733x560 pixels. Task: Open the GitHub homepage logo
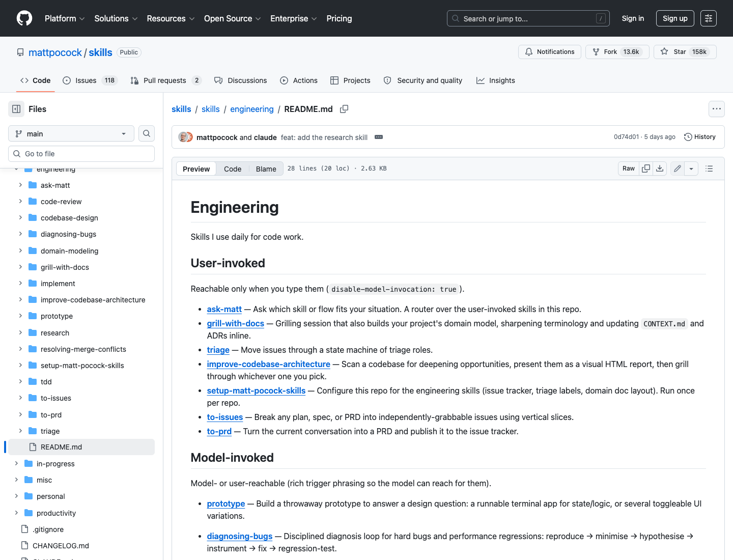click(24, 18)
